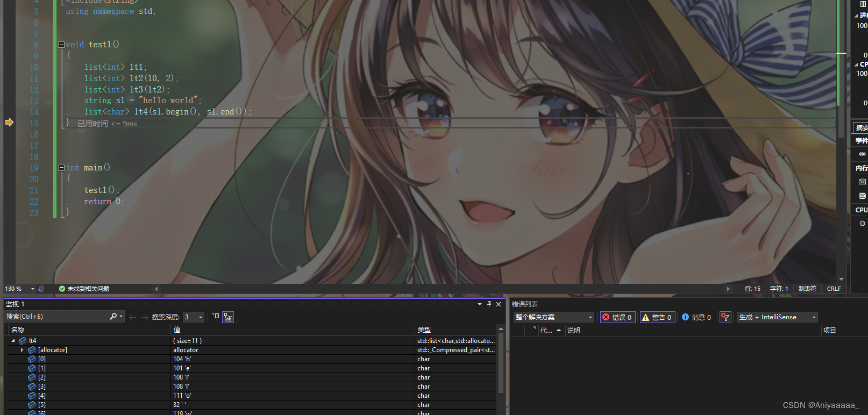This screenshot has width=868, height=415.
Task: Click the previous search result arrow
Action: [x=133, y=317]
